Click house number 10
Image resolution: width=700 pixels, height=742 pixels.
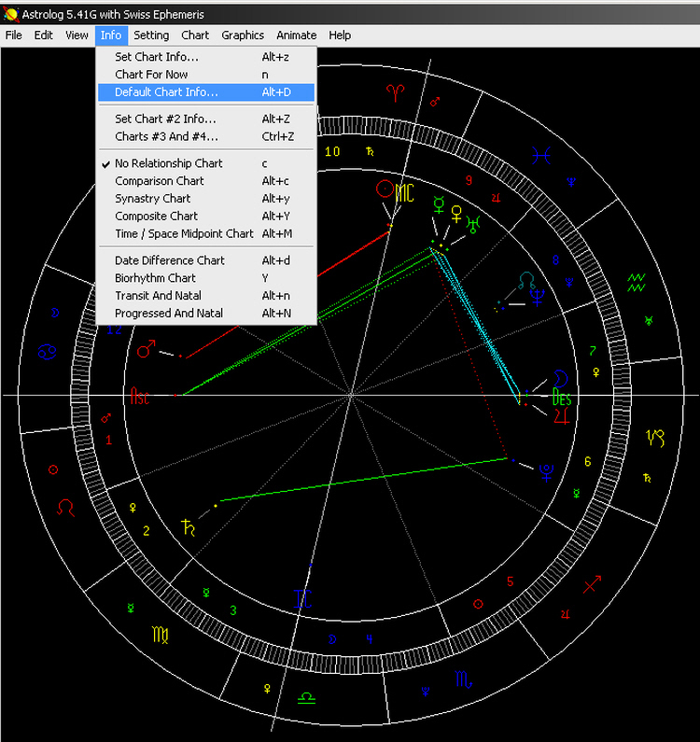[x=332, y=152]
